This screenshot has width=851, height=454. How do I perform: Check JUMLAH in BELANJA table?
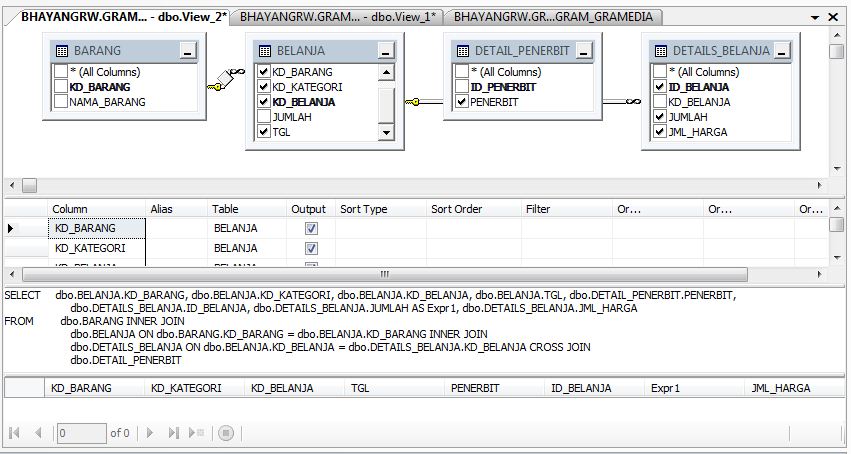click(x=264, y=117)
